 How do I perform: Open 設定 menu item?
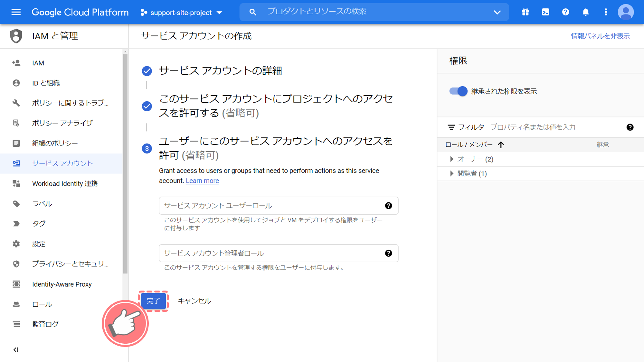[x=61, y=244]
